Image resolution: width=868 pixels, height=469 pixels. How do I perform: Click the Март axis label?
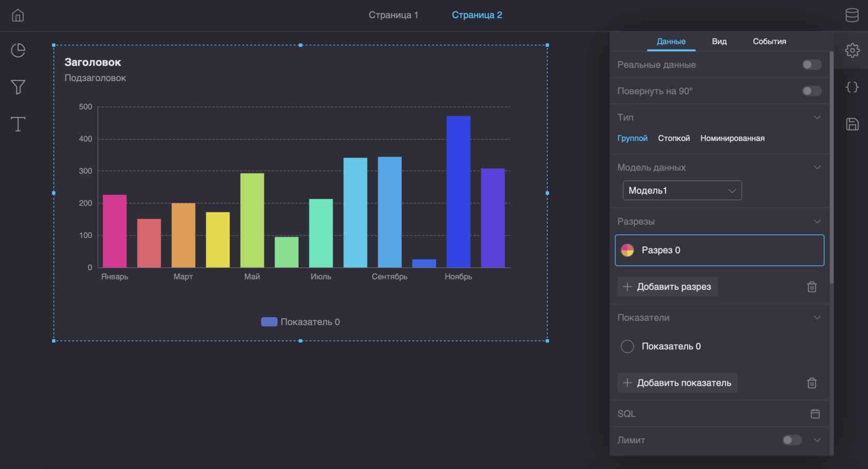point(183,276)
